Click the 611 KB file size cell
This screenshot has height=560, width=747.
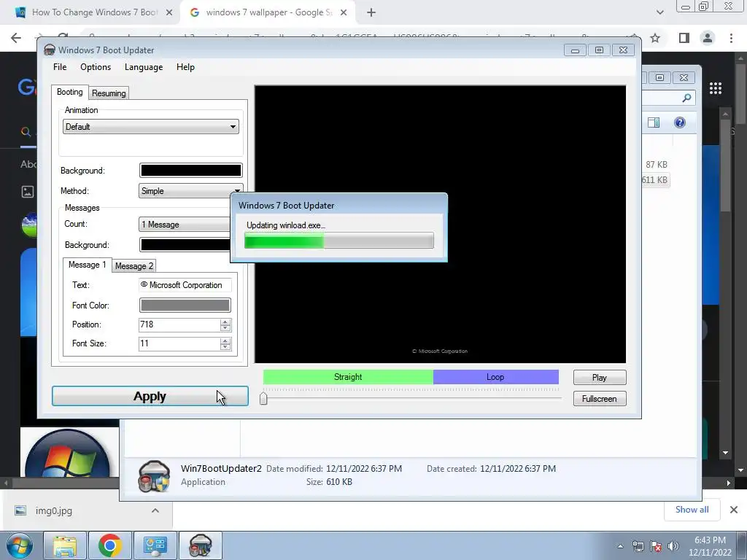[x=655, y=180]
